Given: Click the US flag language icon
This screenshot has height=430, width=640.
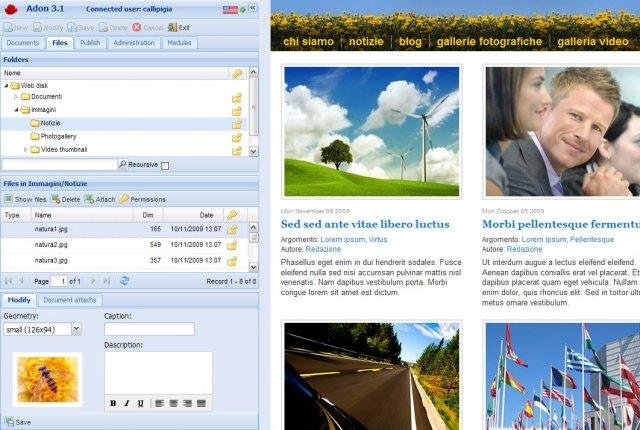Looking at the screenshot, I should pos(230,9).
